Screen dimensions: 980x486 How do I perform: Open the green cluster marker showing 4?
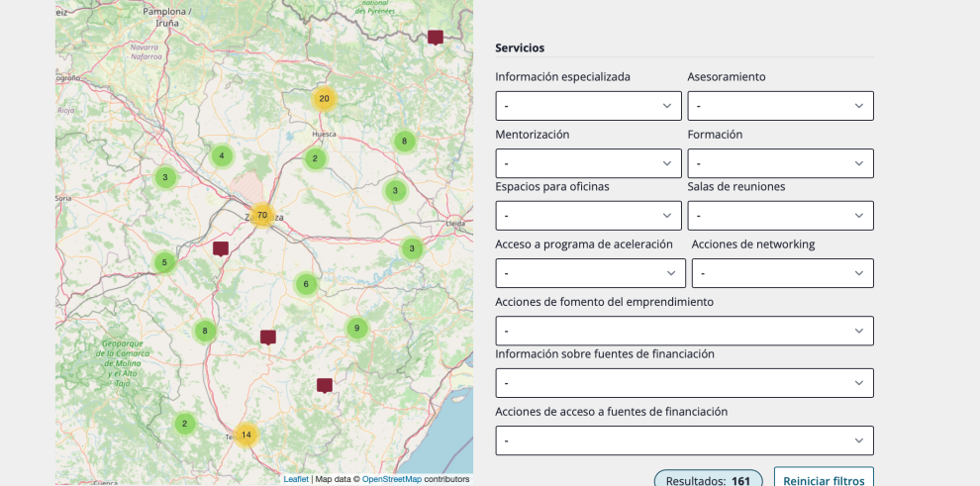(222, 156)
